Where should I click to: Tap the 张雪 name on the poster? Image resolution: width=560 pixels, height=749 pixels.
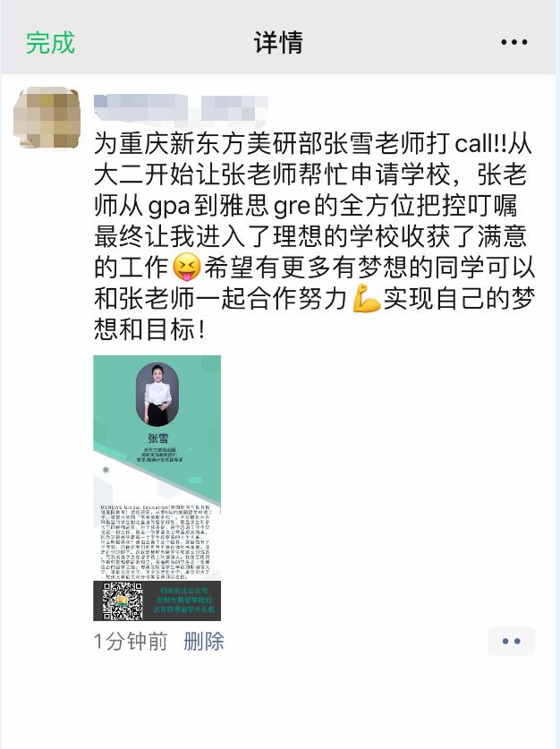pos(157,438)
